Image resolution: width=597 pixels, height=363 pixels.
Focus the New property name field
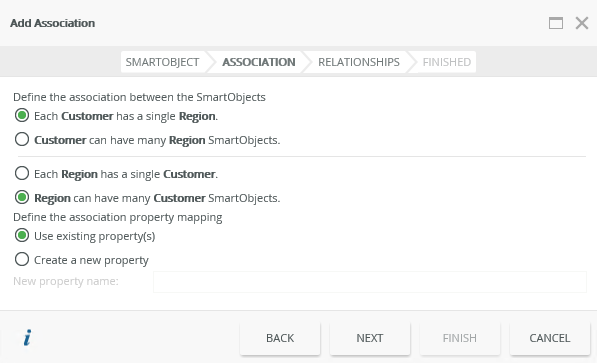(x=370, y=282)
